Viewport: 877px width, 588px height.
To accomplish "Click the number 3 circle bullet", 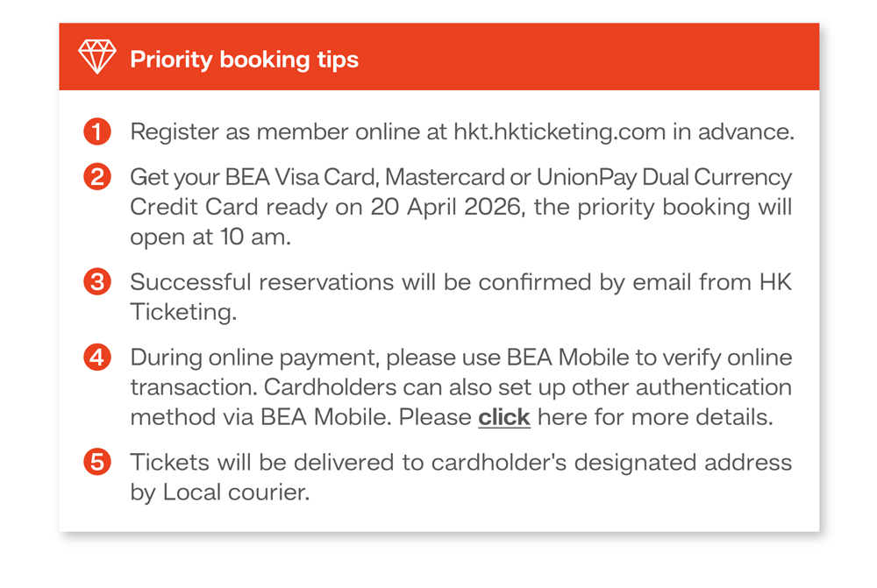I will click(97, 282).
